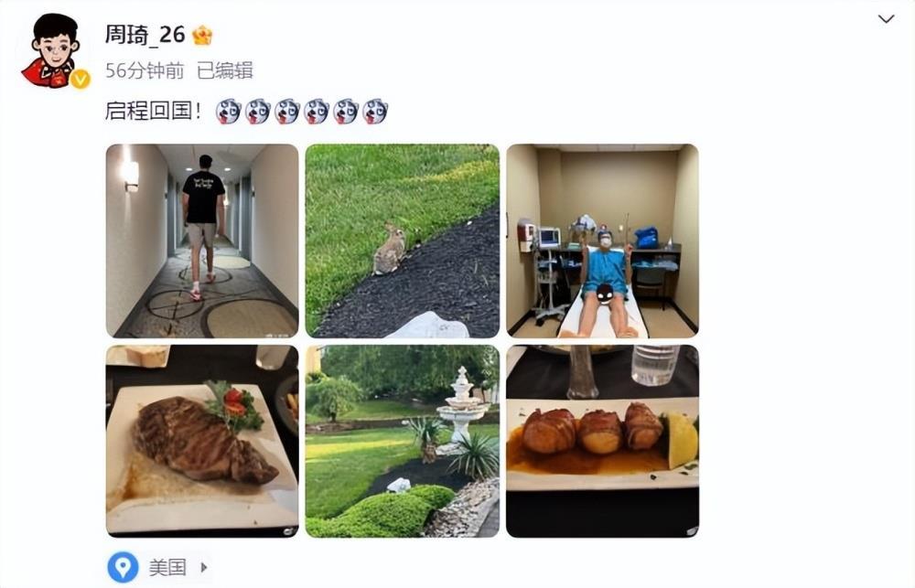Click the 56分钟前 timestamp

[x=145, y=70]
